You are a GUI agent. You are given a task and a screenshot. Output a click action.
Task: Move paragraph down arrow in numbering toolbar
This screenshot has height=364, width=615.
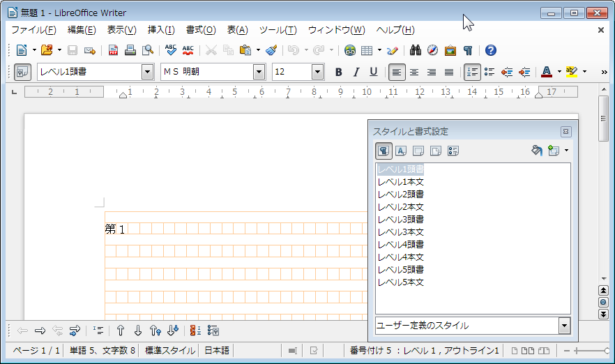click(137, 331)
